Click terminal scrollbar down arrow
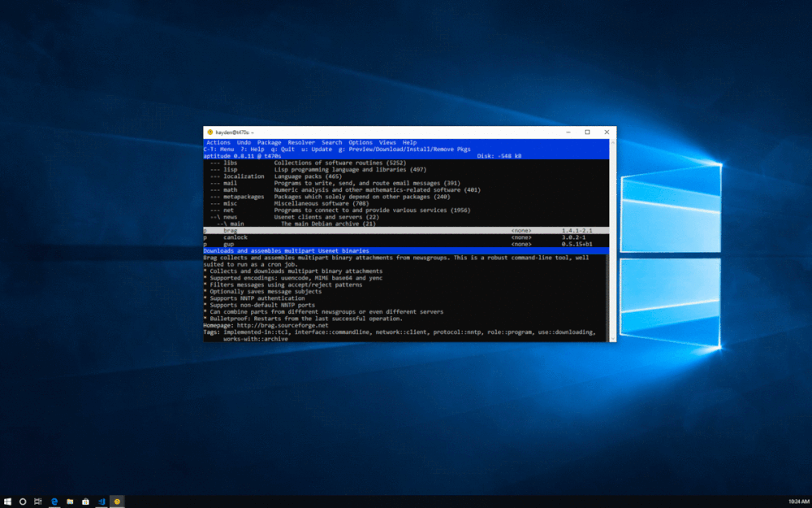The height and width of the screenshot is (508, 812). point(612,338)
